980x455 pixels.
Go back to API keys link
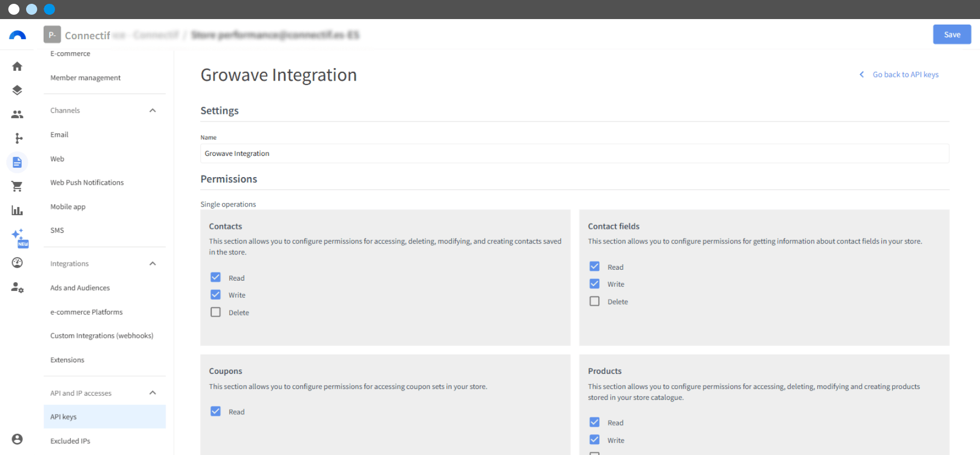click(x=905, y=75)
